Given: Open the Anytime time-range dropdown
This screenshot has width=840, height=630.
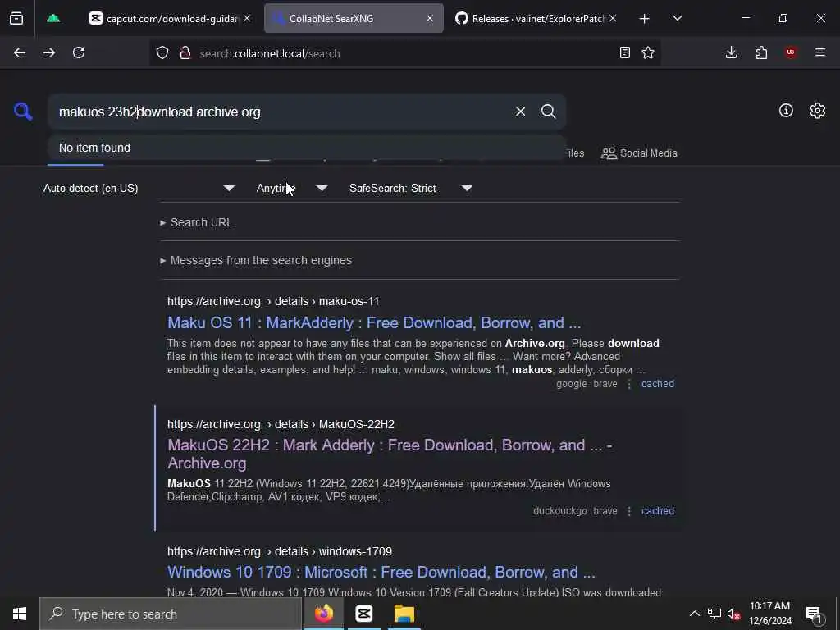Looking at the screenshot, I should [x=292, y=188].
